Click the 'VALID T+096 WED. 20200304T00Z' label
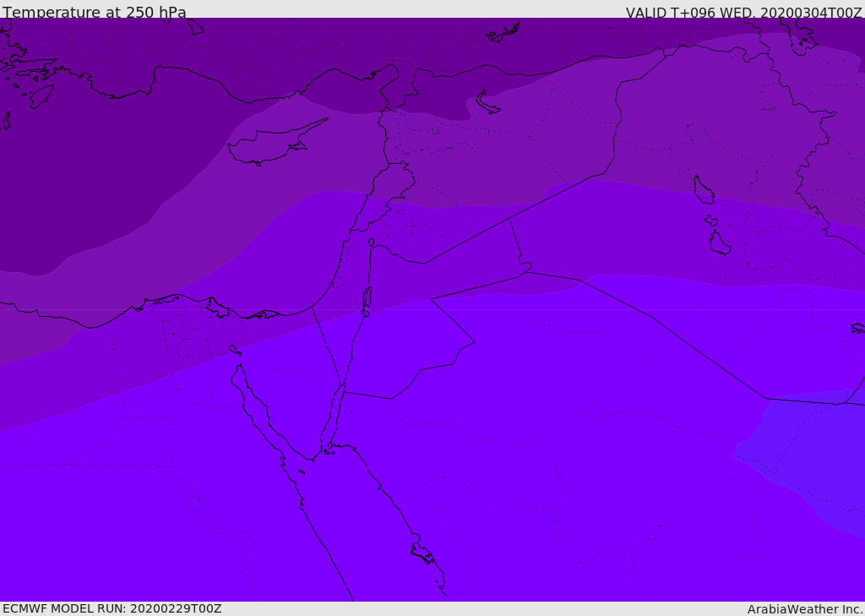 pyautogui.click(x=743, y=13)
